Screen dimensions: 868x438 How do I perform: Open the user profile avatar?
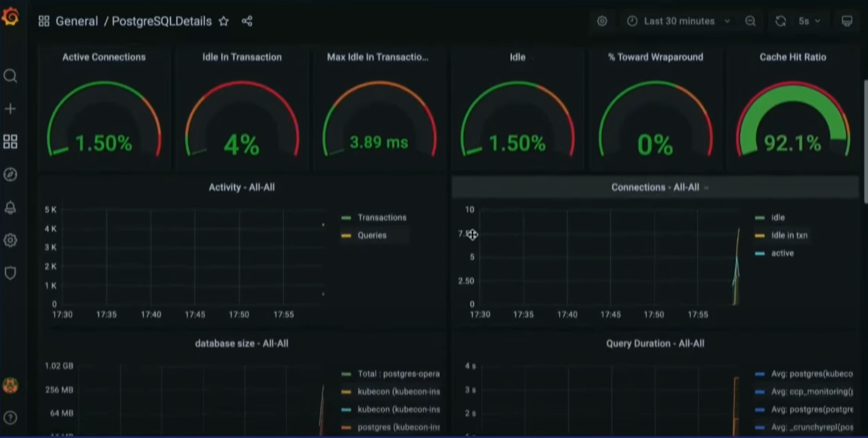point(10,386)
